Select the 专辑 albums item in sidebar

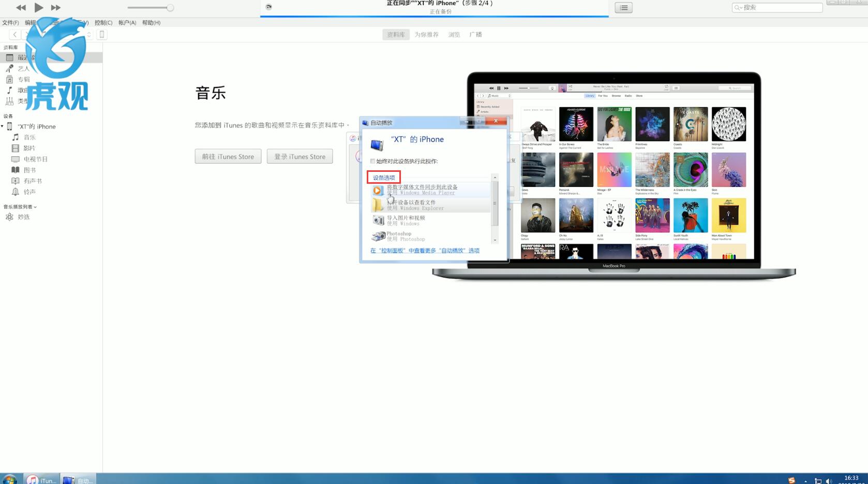[x=24, y=79]
